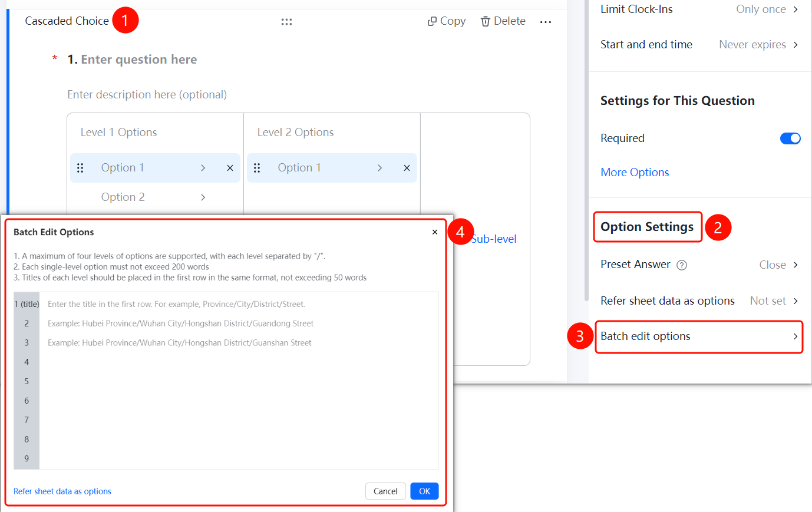812x512 pixels.
Task: Click the settings panel vertical scrollbar
Action: click(586, 150)
